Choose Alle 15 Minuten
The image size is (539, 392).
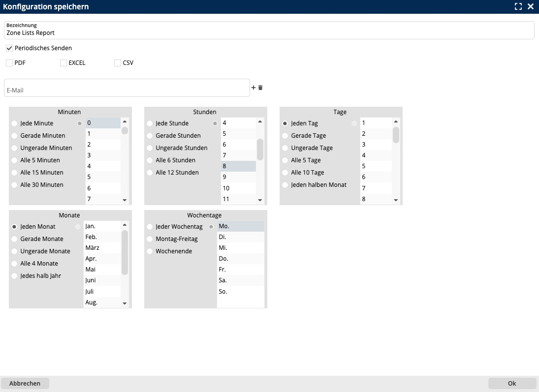tap(14, 173)
